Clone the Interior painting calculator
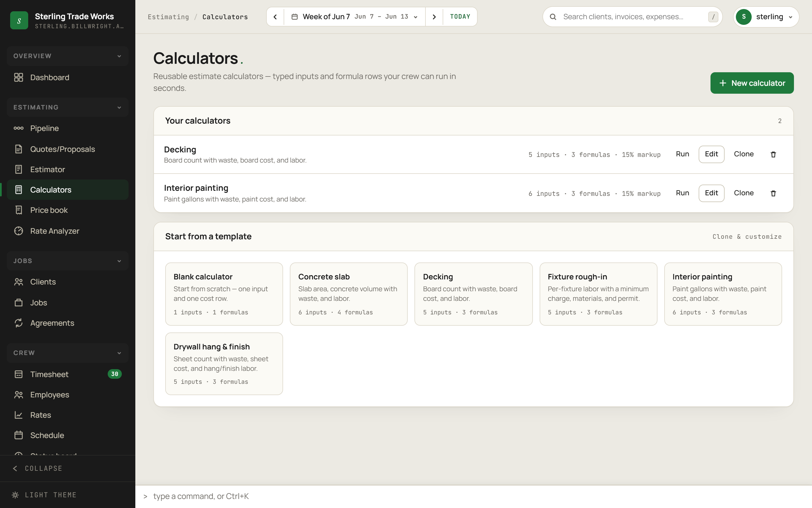Viewport: 812px width, 508px height. [743, 193]
